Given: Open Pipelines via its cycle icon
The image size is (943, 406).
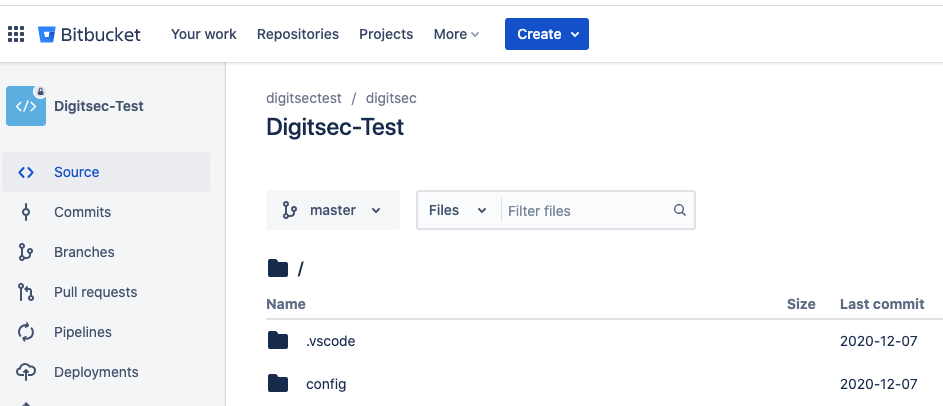Looking at the screenshot, I should [x=25, y=332].
